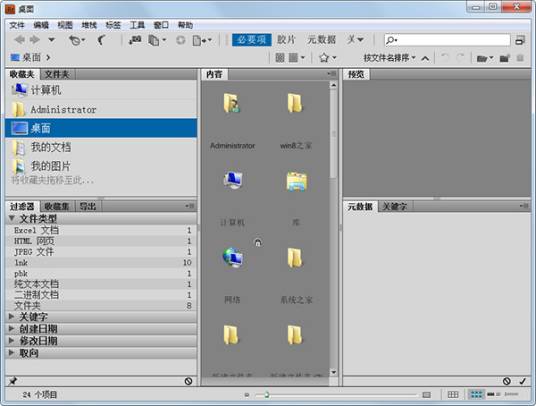Click the thumbnail quality grid icon
This screenshot has width=536, height=406.
[x=280, y=58]
